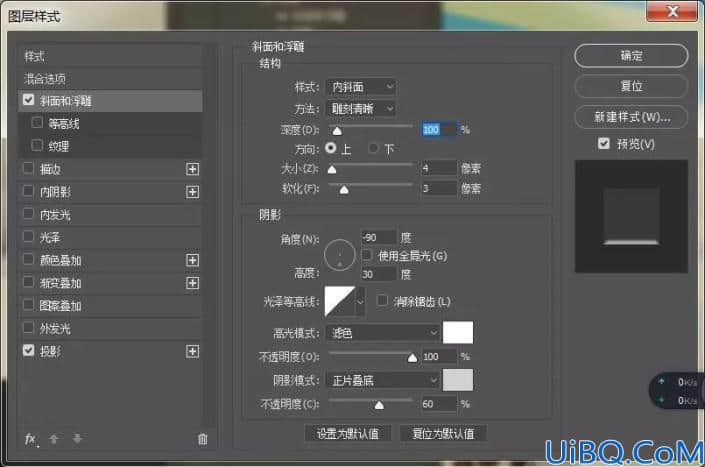Select the 内发光 effect row

pyautogui.click(x=111, y=215)
